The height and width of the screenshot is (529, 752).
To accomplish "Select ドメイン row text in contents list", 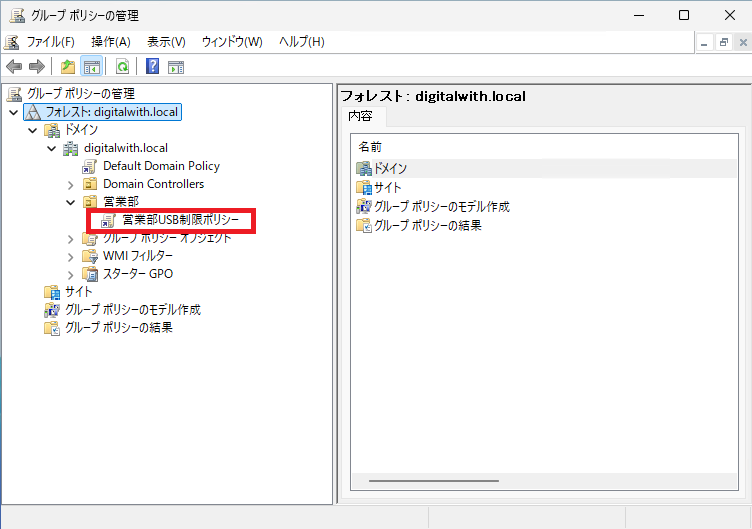I will (390, 168).
